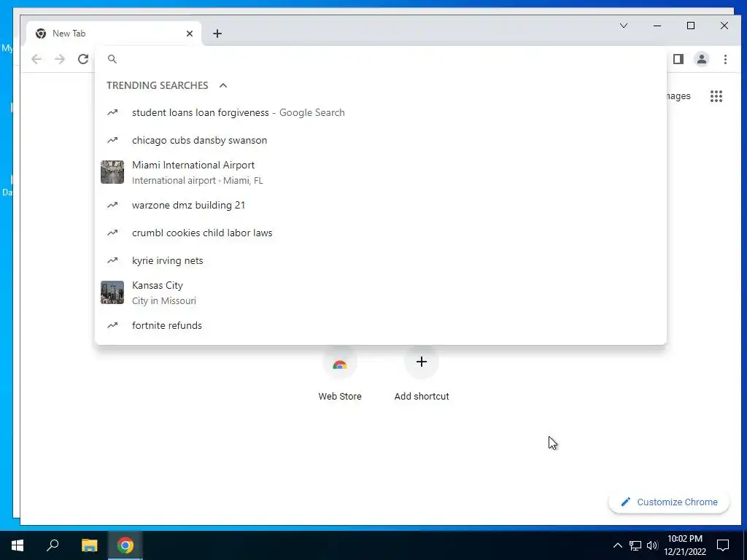Click the Kansas City thumbnail image
This screenshot has height=560, width=747.
point(112,292)
